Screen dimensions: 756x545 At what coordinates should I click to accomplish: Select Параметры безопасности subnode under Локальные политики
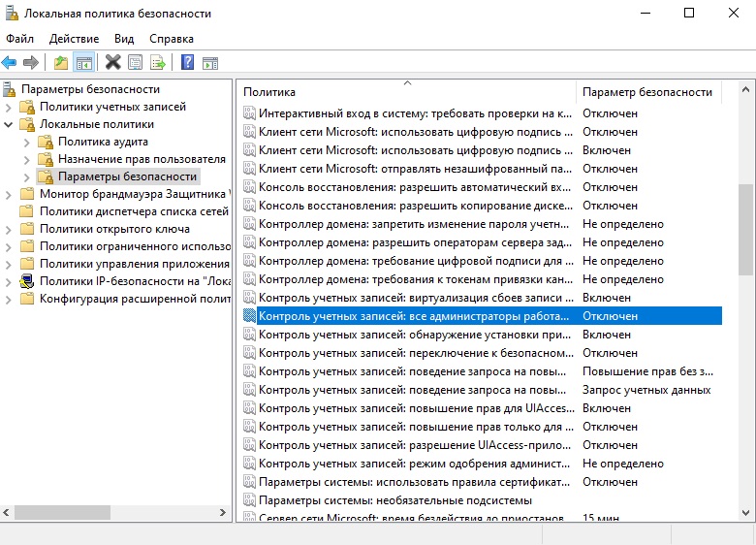tap(127, 176)
